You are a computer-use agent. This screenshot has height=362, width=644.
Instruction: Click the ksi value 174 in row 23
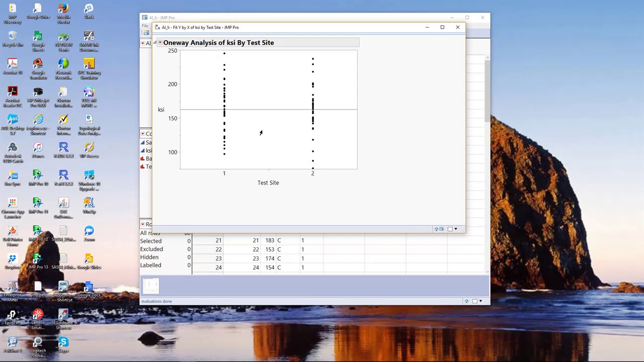point(270,258)
